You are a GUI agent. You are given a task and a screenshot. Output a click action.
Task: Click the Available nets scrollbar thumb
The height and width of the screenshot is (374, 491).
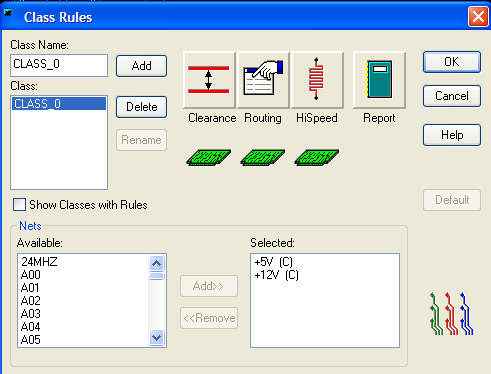tap(156, 276)
